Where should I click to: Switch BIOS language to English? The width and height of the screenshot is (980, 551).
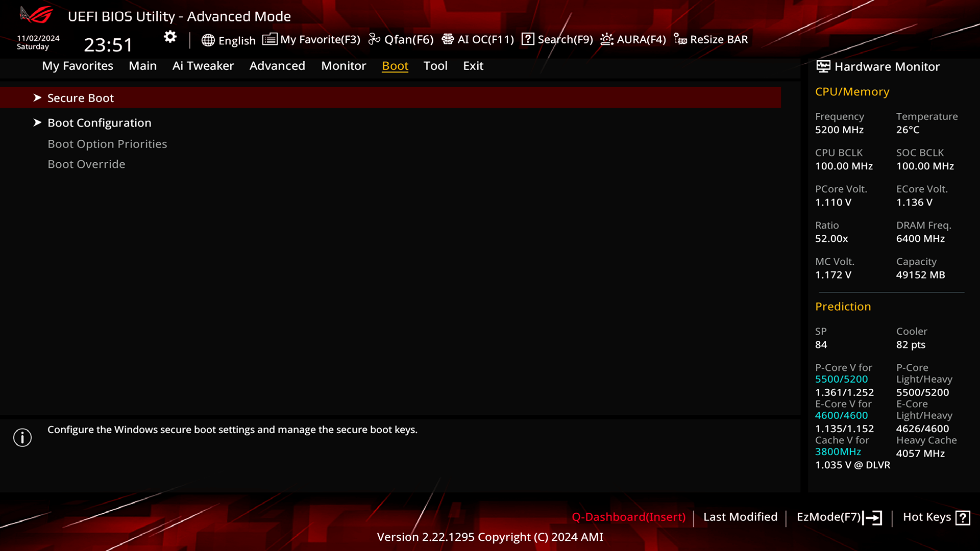pos(228,39)
